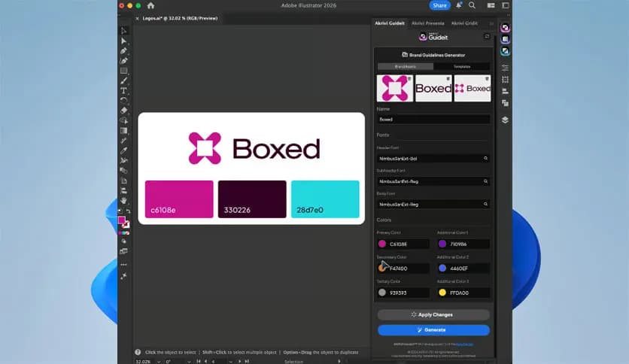Select the Selection tool arrow
Image resolution: width=629 pixels, height=364 pixels.
click(123, 31)
